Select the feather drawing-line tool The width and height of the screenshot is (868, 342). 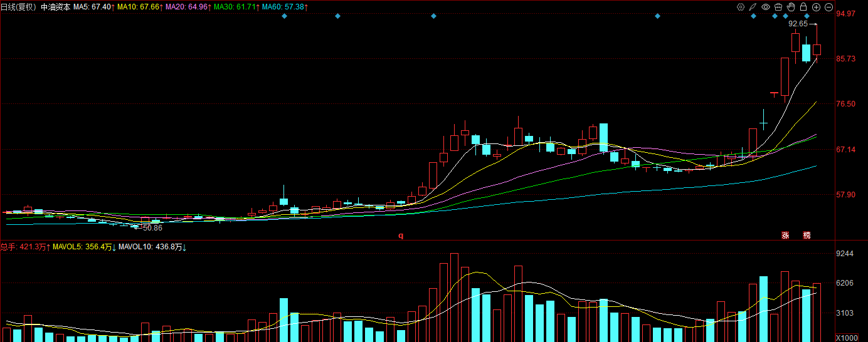753,7
